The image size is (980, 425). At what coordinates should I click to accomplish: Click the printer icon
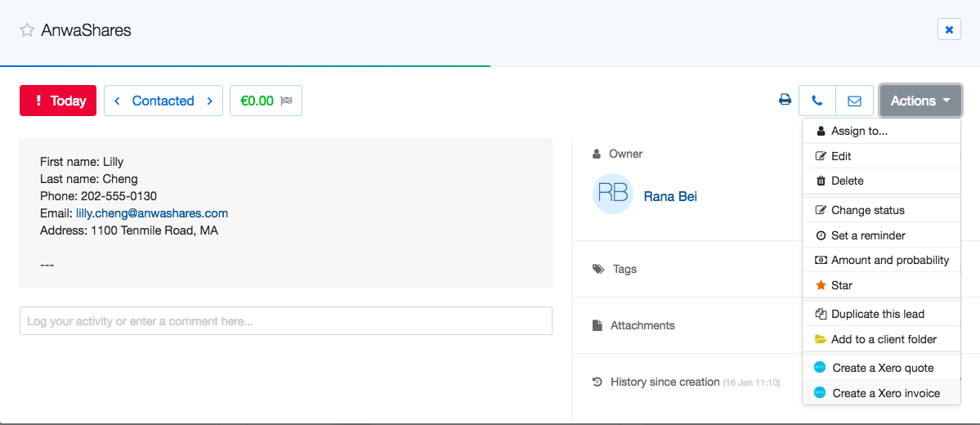(785, 101)
